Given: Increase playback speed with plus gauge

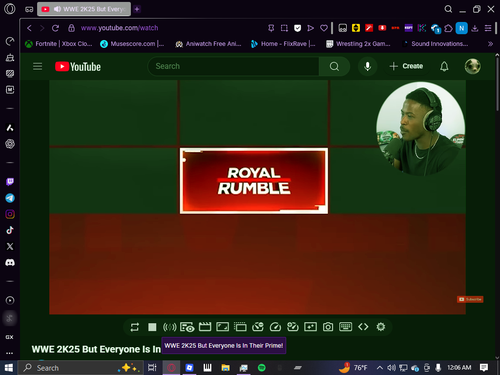Looking at the screenshot, I should pyautogui.click(x=293, y=327).
